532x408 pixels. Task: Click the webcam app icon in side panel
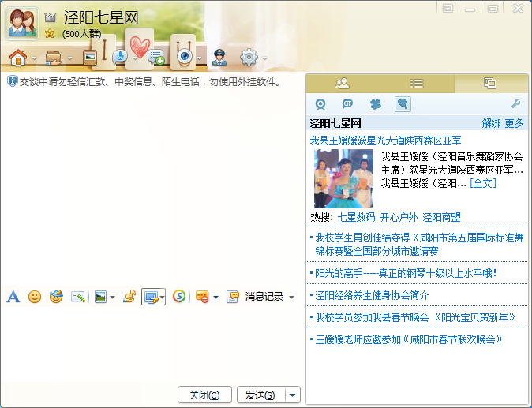point(320,104)
